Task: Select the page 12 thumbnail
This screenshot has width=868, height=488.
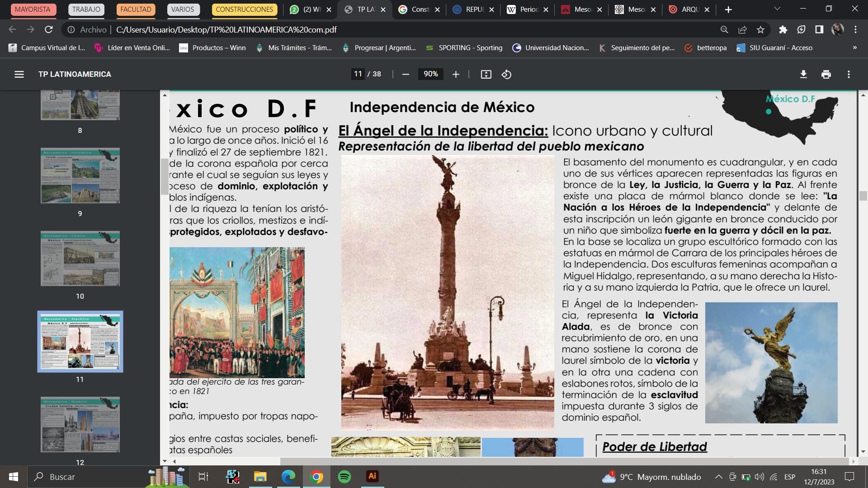Action: click(80, 424)
